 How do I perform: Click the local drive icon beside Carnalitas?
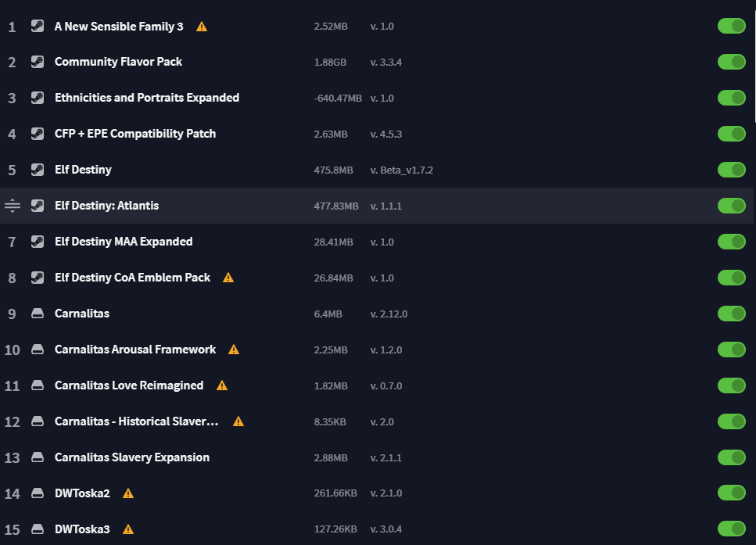point(38,314)
